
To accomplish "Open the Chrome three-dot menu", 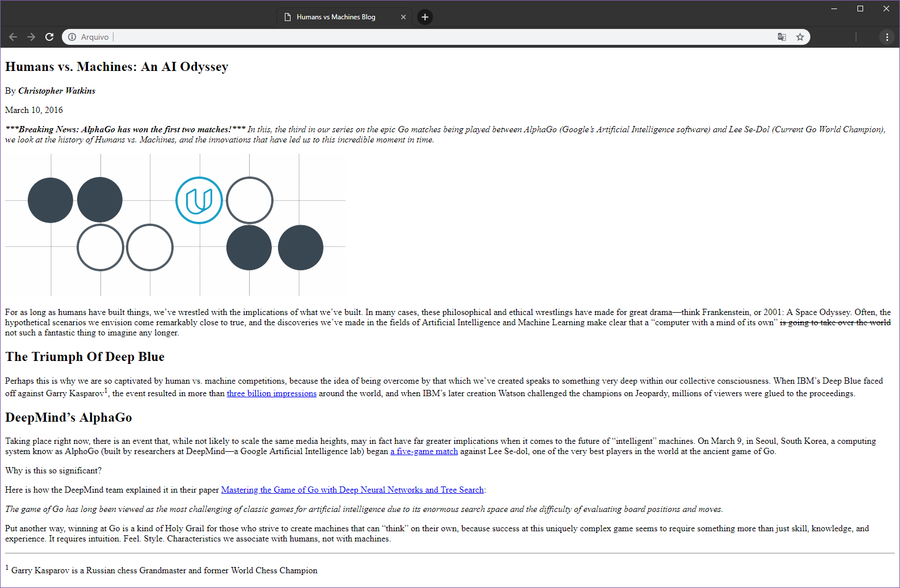I will pyautogui.click(x=887, y=37).
